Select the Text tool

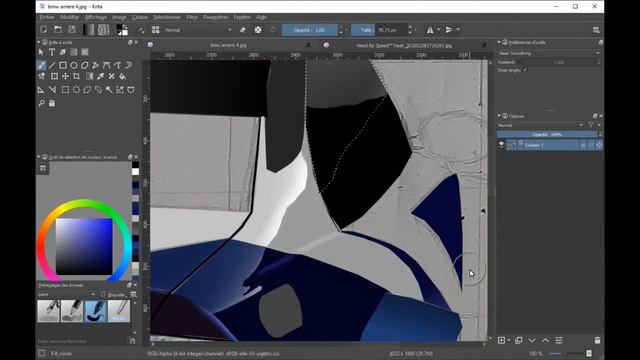click(52, 52)
